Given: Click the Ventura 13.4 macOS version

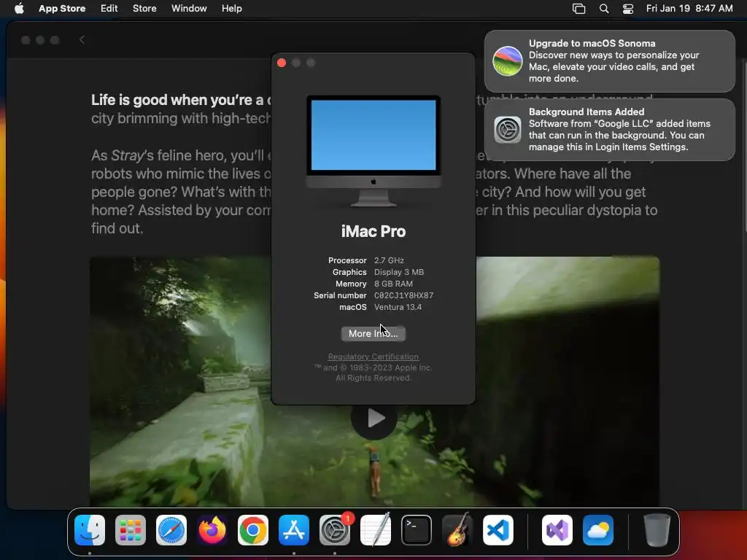Looking at the screenshot, I should click(x=398, y=307).
